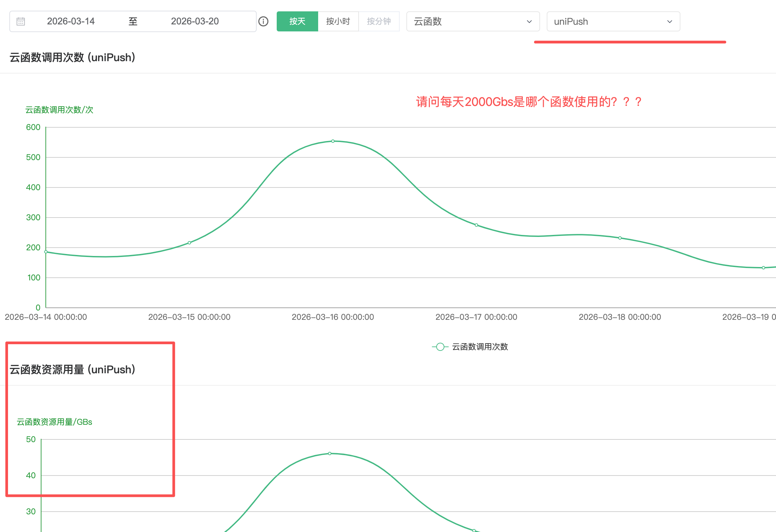Screen dimensions: 776x532
Task: Select the 按分钟 granularity option
Action: [379, 21]
